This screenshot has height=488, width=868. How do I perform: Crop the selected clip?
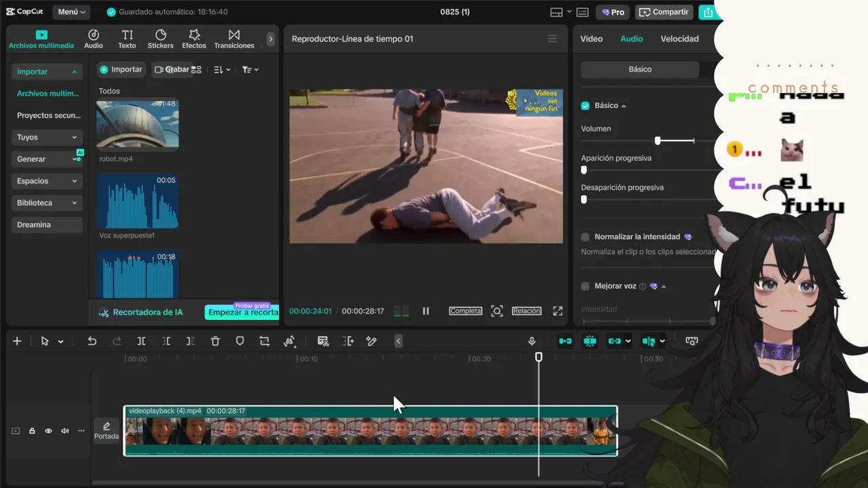(264, 341)
